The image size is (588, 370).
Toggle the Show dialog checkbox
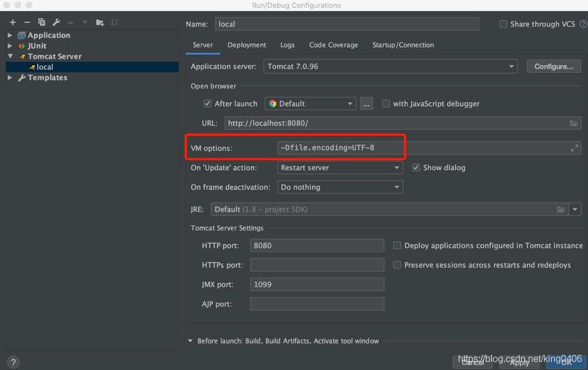416,168
